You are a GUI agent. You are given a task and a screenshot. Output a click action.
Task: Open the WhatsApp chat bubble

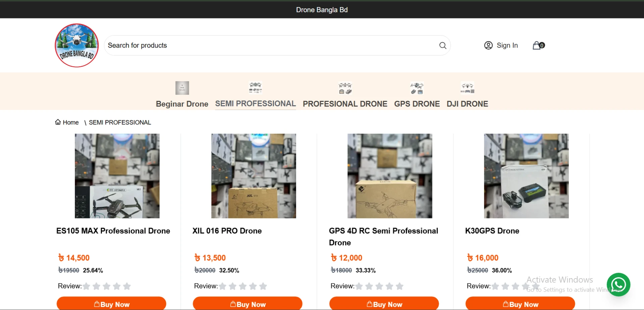[x=619, y=285]
